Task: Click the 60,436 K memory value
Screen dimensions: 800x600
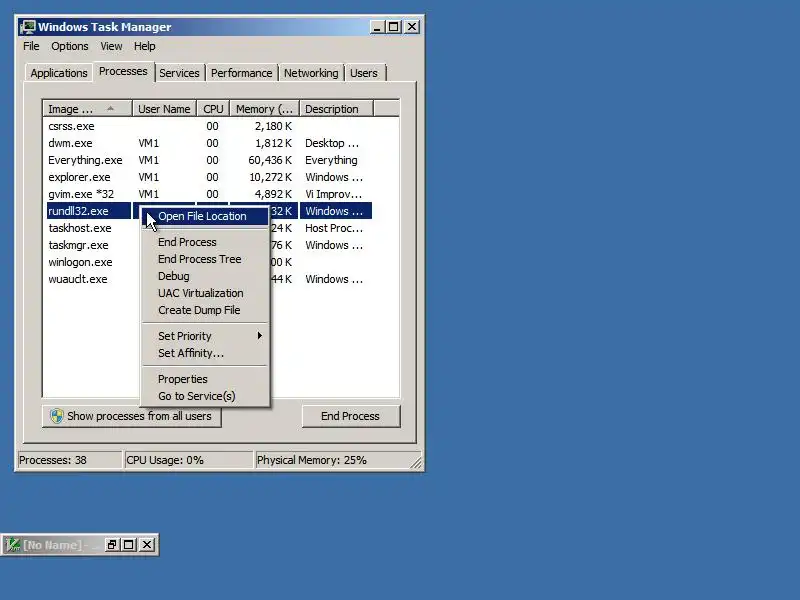Action: click(270, 160)
